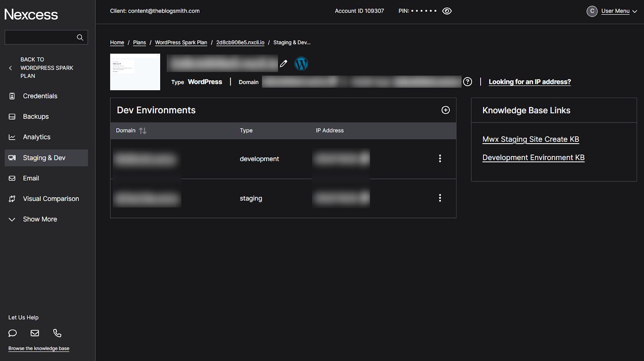Add a new dev environment
Image resolution: width=644 pixels, height=361 pixels.
446,110
